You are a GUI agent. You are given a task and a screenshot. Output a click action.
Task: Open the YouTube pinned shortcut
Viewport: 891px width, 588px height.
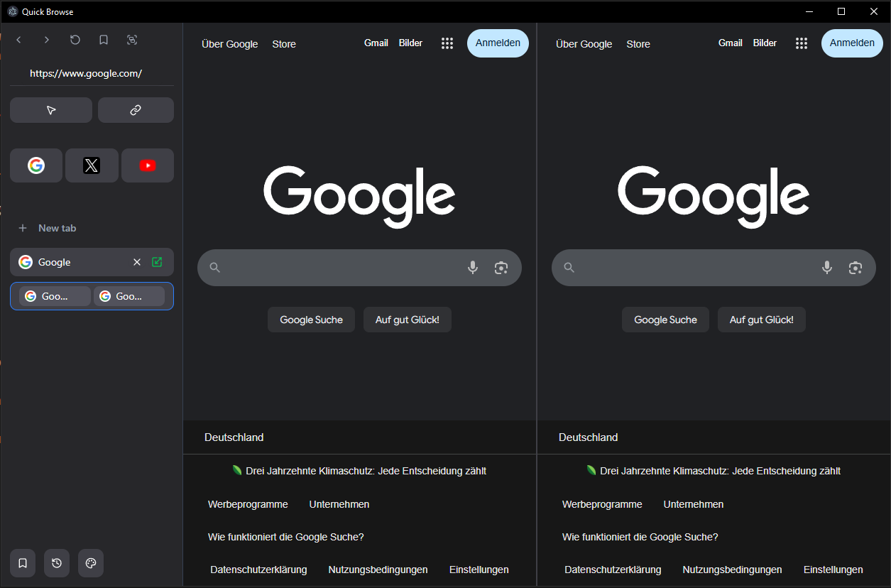pyautogui.click(x=148, y=165)
